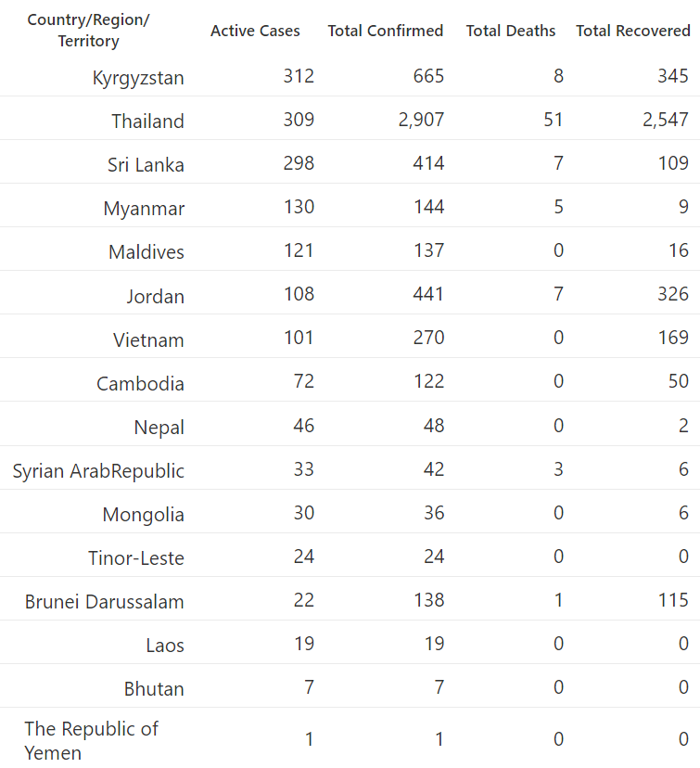Select the Vietnam row label
700x768 pixels.
(148, 339)
